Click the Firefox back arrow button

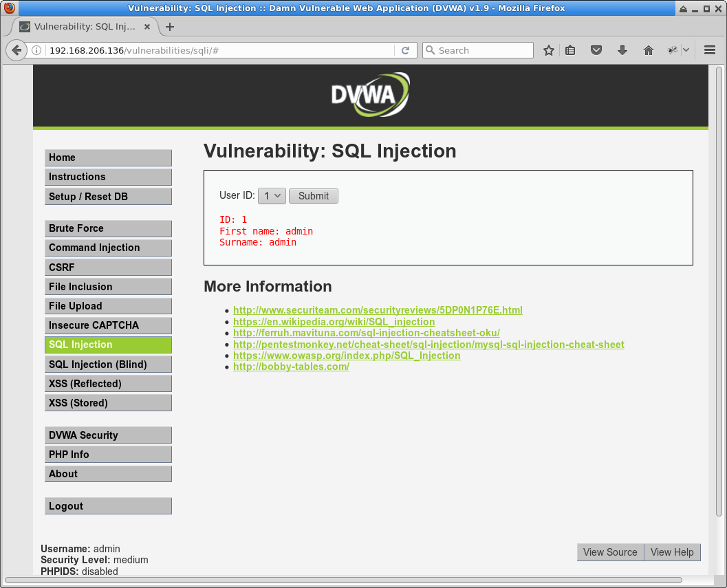[x=17, y=50]
